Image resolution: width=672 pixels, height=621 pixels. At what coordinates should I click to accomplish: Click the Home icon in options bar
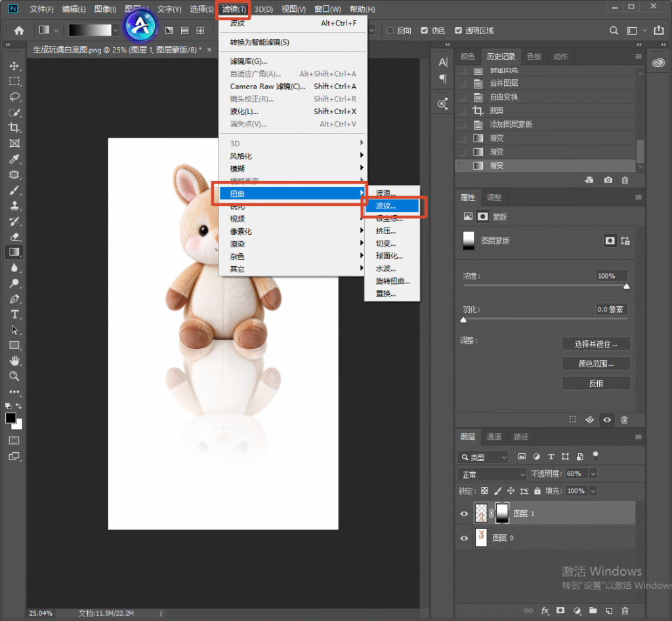pos(19,30)
